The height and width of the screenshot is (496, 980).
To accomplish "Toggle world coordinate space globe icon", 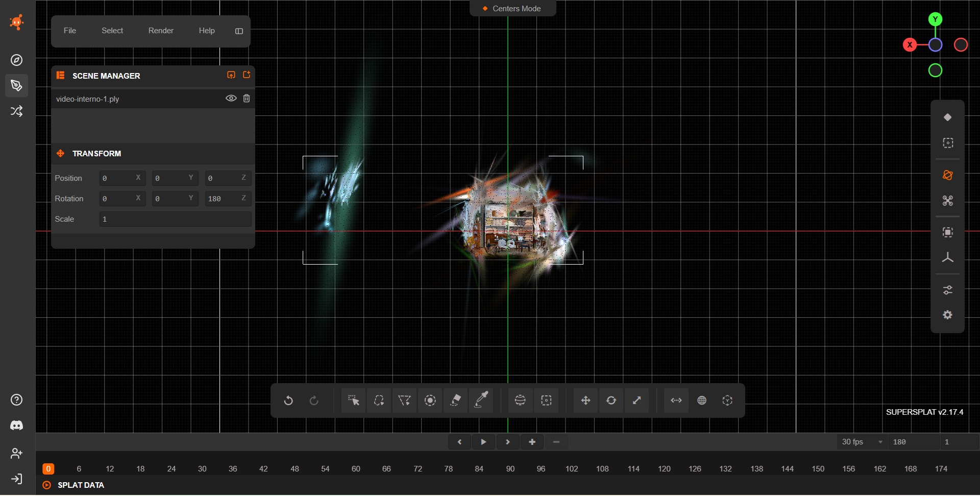I will (x=702, y=401).
